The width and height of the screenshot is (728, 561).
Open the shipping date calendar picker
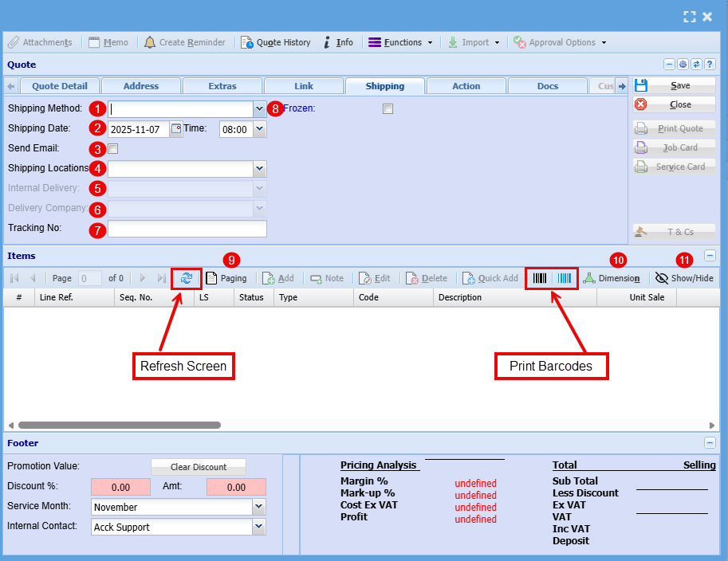[x=176, y=129]
